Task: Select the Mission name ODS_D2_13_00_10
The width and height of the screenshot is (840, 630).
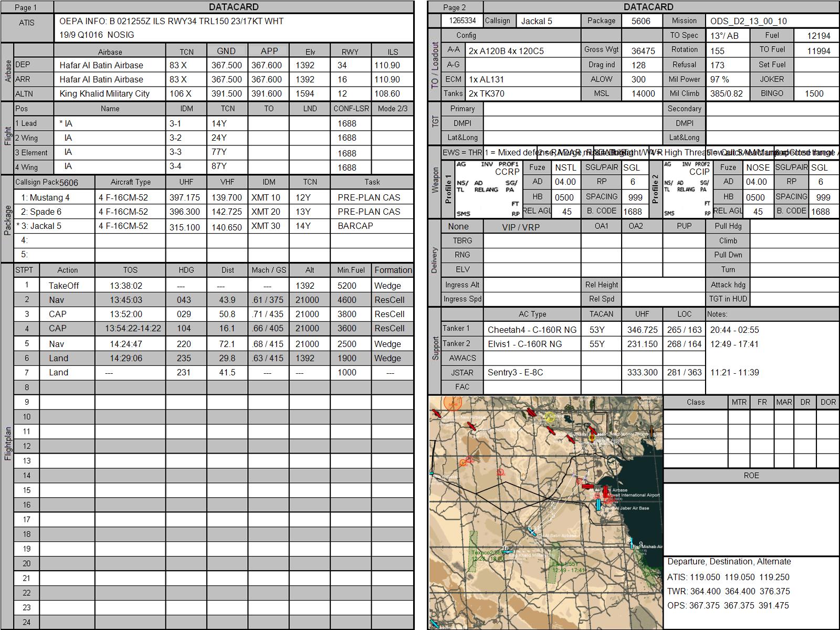Action: (749, 22)
